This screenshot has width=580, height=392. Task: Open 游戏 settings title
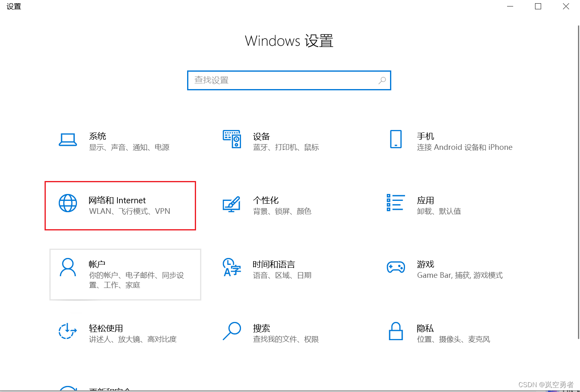[x=426, y=264]
